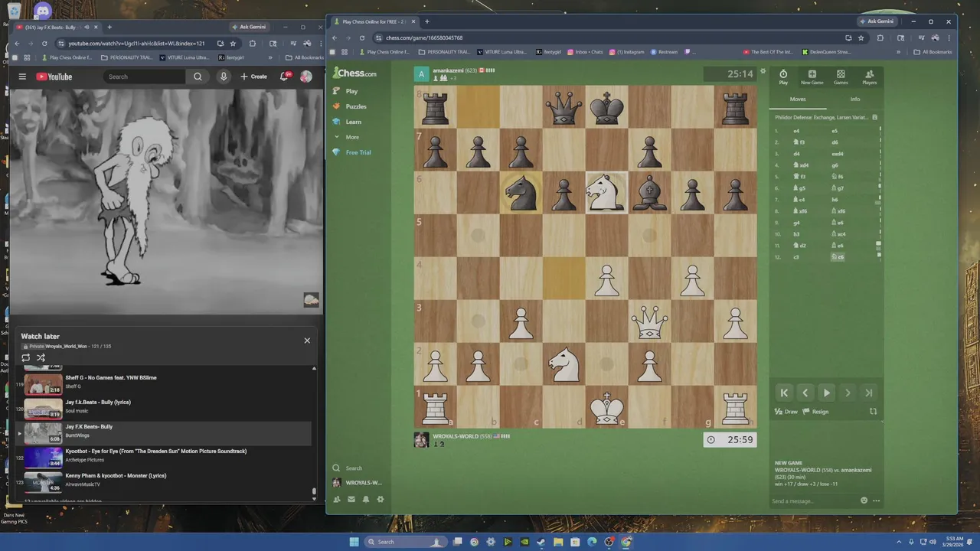Image resolution: width=980 pixels, height=551 pixels.
Task: Click the Chess.com logo
Action: point(354,73)
